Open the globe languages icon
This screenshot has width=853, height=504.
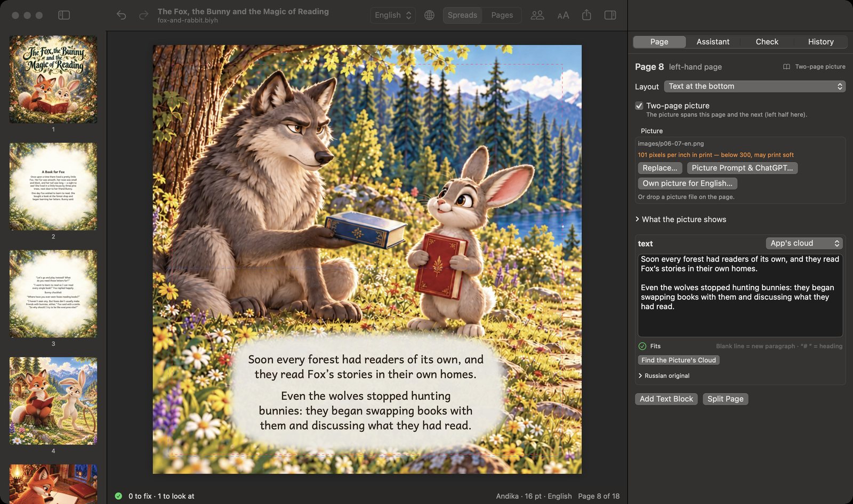tap(429, 15)
